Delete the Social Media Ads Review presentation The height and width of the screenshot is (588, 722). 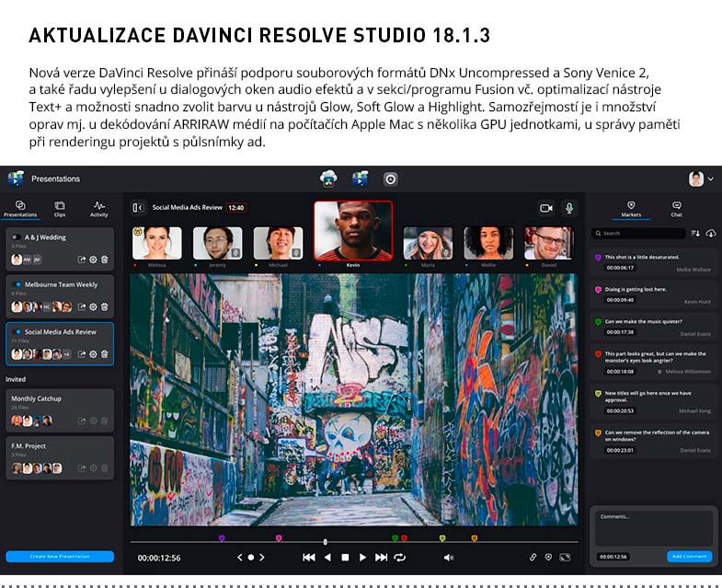tap(105, 354)
